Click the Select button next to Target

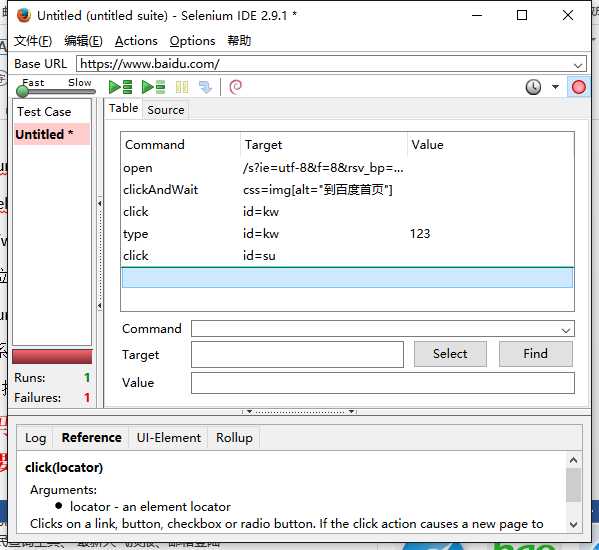coord(450,354)
